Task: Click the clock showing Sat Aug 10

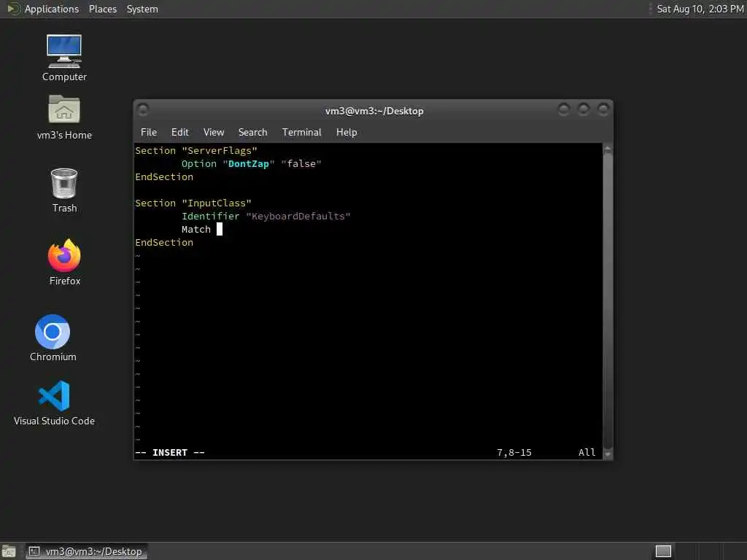Action: point(700,9)
